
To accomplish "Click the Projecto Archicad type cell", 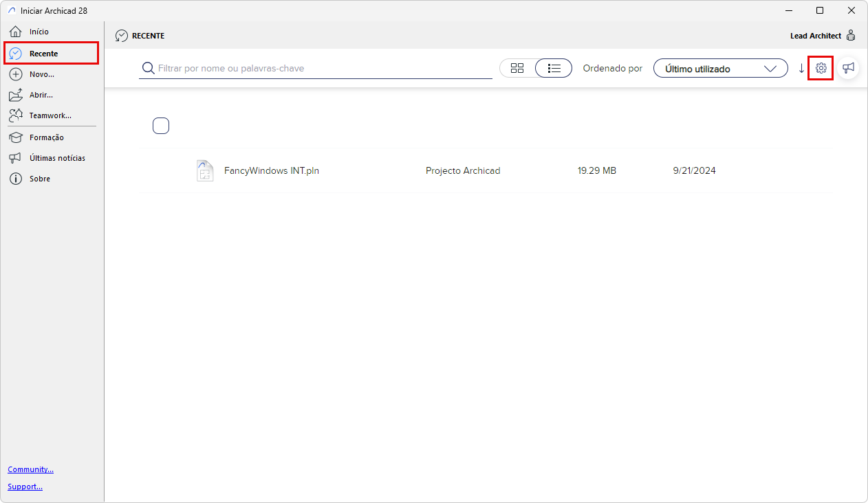I will tap(463, 170).
